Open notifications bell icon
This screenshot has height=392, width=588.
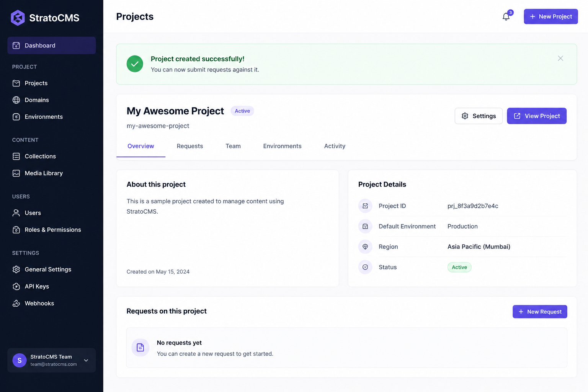coord(506,16)
